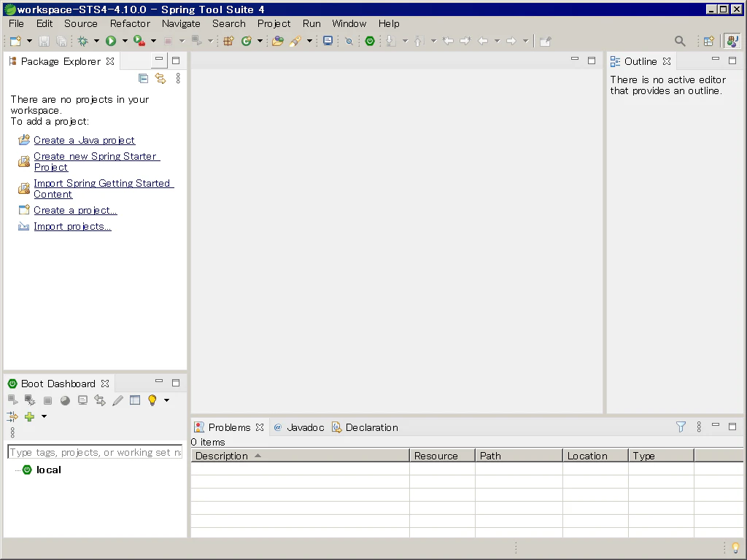This screenshot has width=747, height=560.
Task: Click the Debug bug icon in the toolbar
Action: [83, 42]
